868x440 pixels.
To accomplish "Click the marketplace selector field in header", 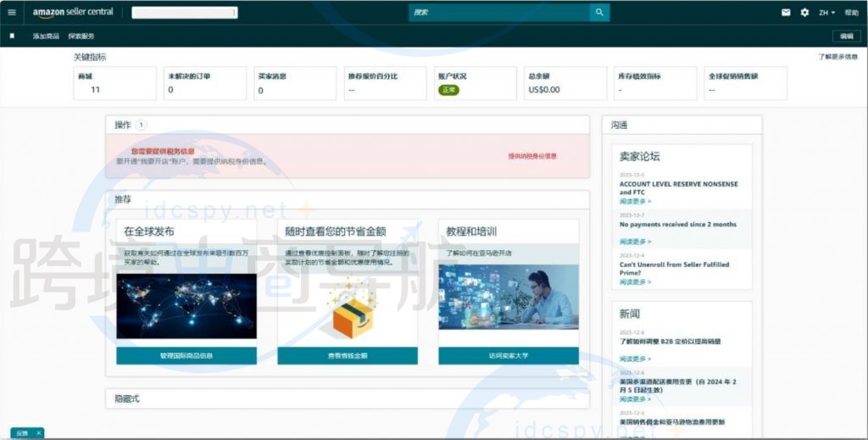I will (185, 12).
